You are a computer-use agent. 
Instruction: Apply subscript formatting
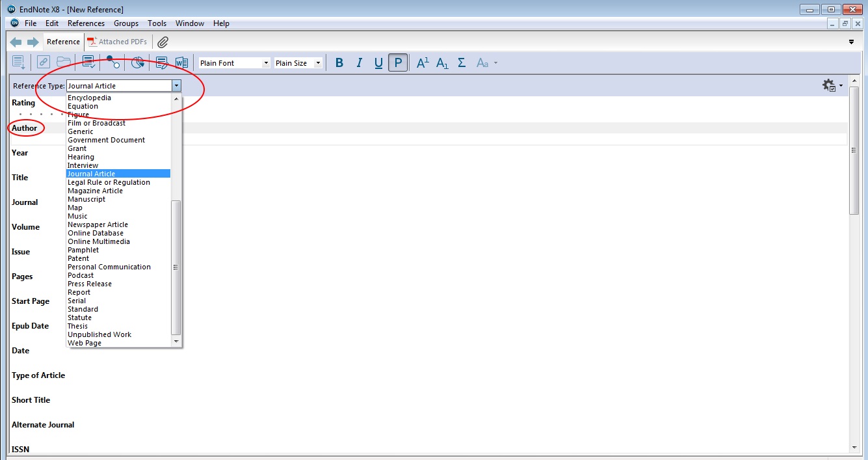442,63
